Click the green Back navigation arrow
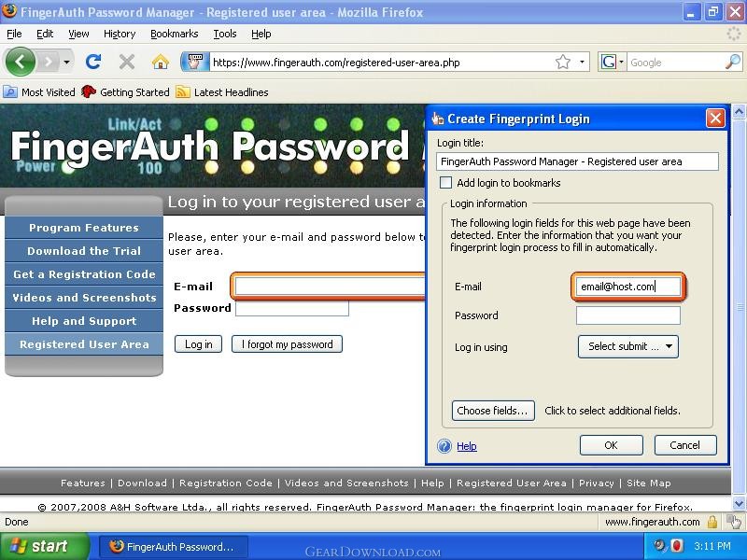This screenshot has height=560, width=747. point(20,62)
